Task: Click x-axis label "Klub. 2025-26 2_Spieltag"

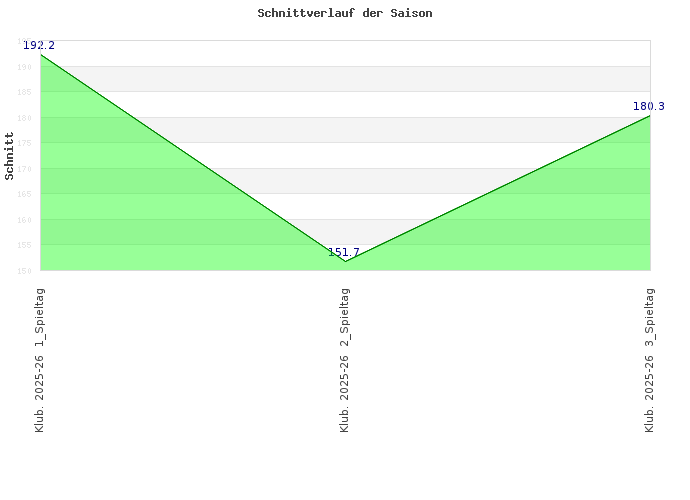Action: [x=345, y=360]
